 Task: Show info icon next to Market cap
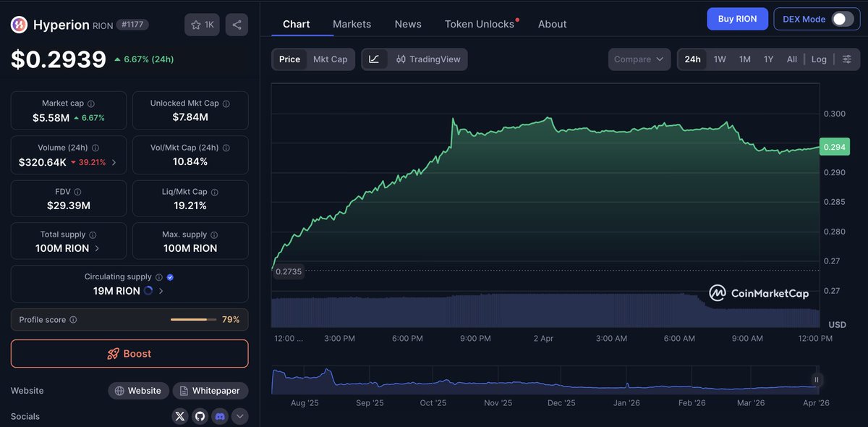tap(91, 103)
